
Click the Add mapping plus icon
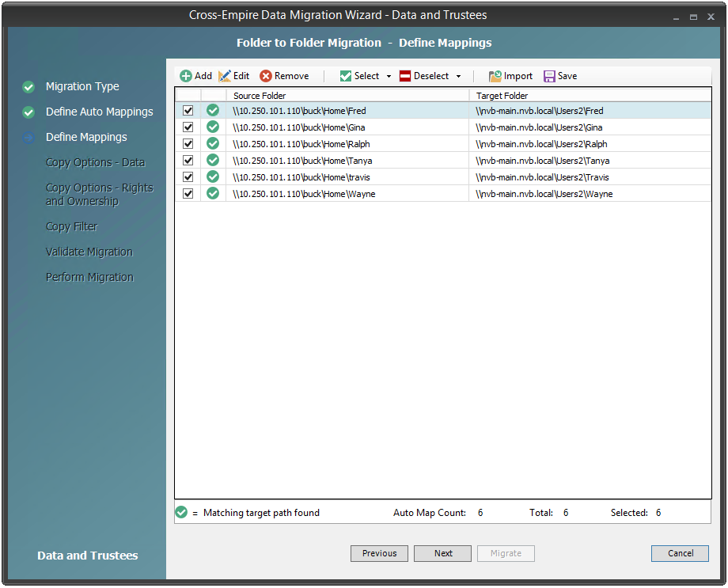[186, 76]
